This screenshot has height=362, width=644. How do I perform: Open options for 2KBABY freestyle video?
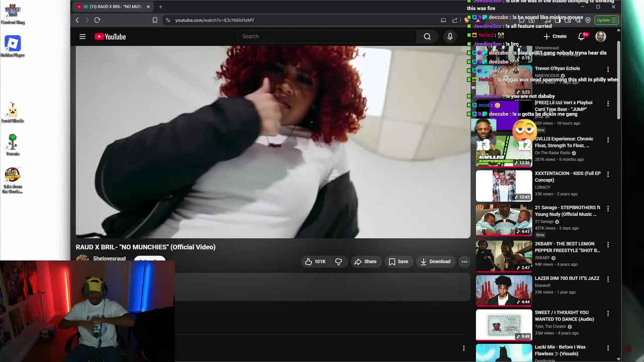[x=608, y=245]
